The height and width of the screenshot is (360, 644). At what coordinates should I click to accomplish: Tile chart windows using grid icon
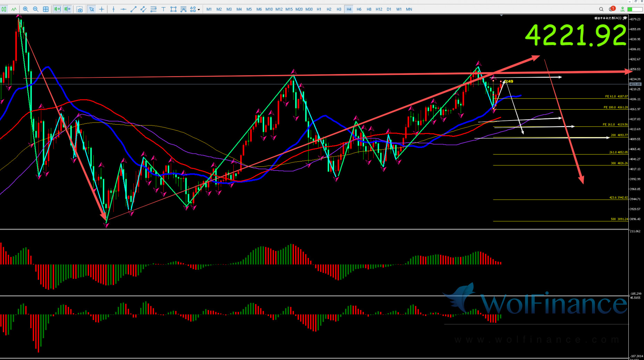46,9
